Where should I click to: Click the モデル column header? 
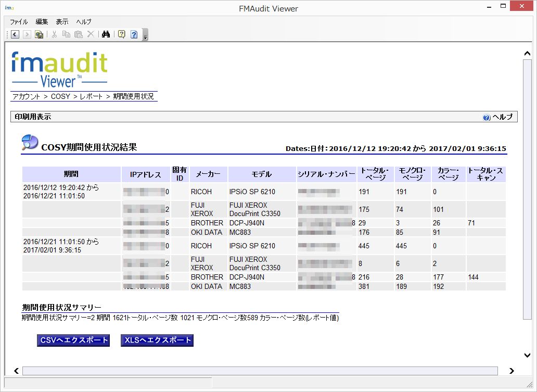click(262, 174)
